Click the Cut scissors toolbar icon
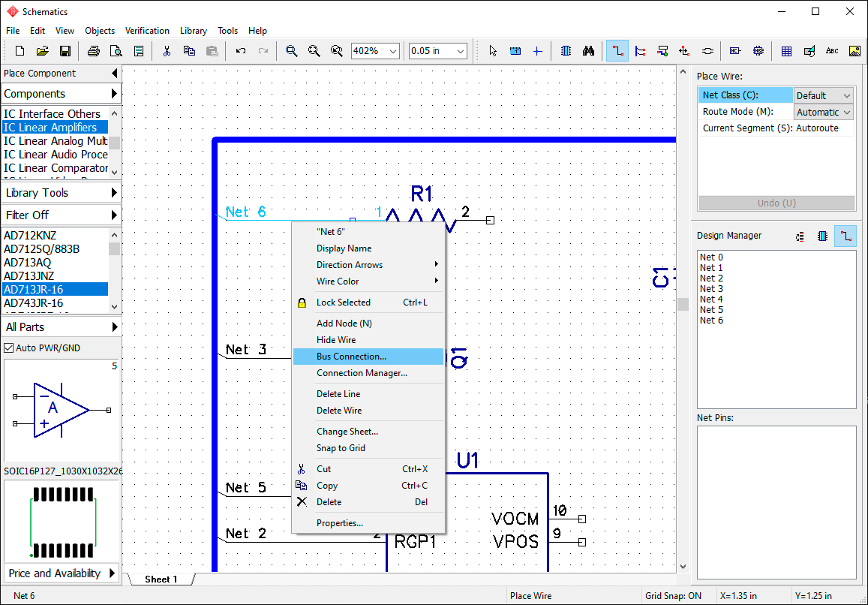The height and width of the screenshot is (605, 868). [166, 51]
